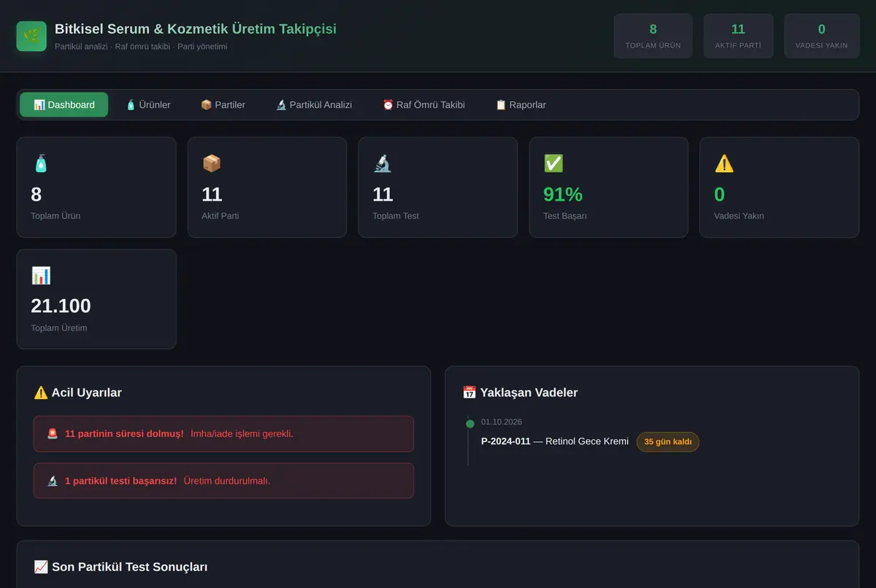
Task: Click the header Vadesi Yakın stat box
Action: 821,36
